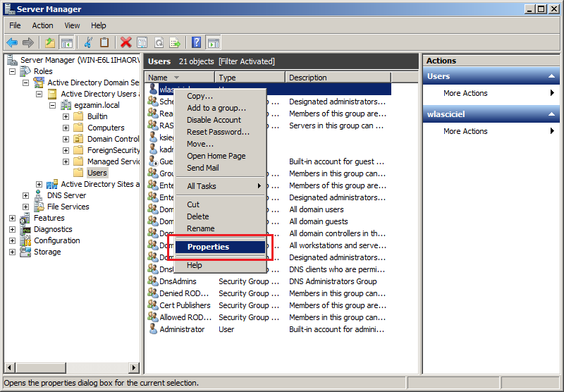
Task: Click the Active Directory Sites icon
Action: pos(52,184)
